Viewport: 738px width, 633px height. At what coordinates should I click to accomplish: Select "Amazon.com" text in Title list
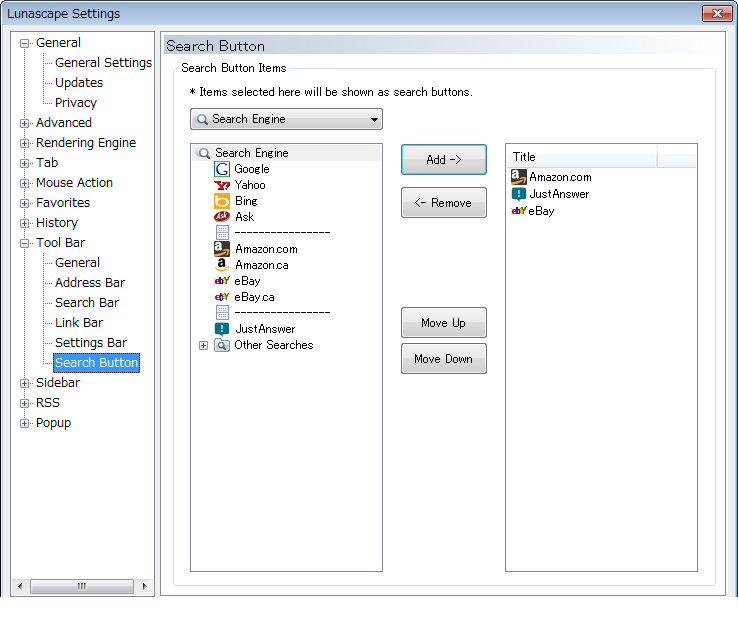pos(560,177)
